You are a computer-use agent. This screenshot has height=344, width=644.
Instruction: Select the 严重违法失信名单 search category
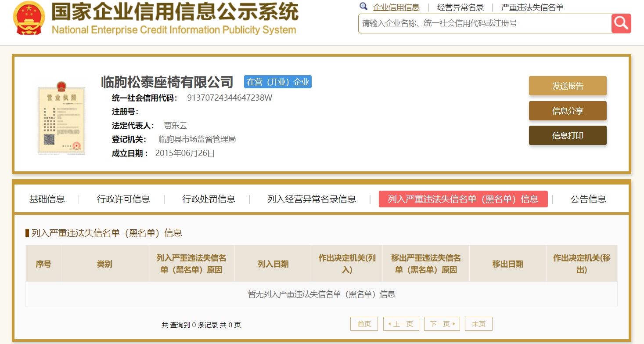tap(532, 7)
